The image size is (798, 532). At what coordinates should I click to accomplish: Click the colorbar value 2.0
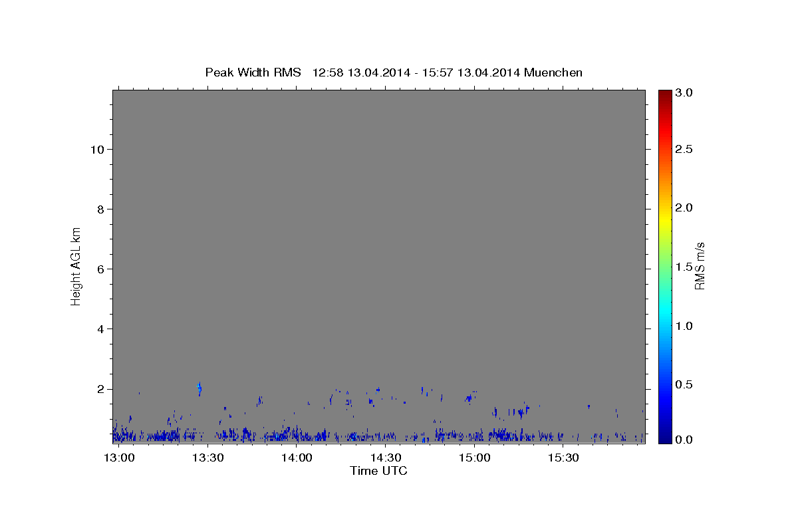click(685, 208)
